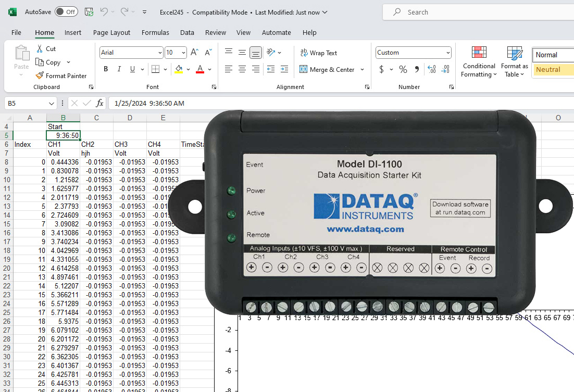The width and height of the screenshot is (574, 392).
Task: Click the Insert Function fx icon
Action: coord(99,103)
